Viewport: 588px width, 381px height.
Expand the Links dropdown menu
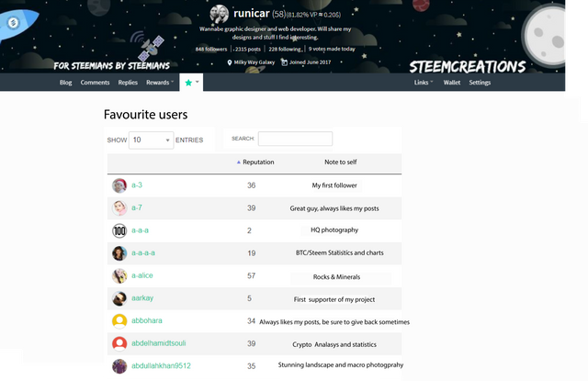[424, 83]
